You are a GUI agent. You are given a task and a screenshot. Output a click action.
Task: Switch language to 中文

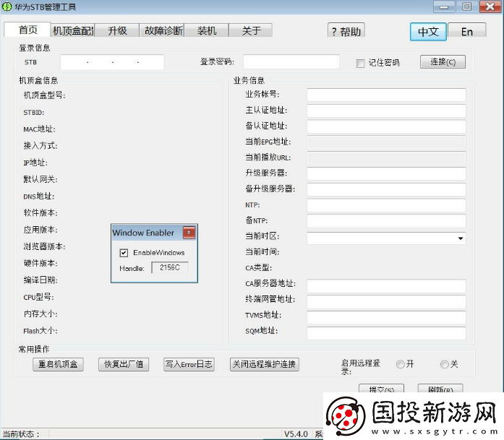point(428,32)
